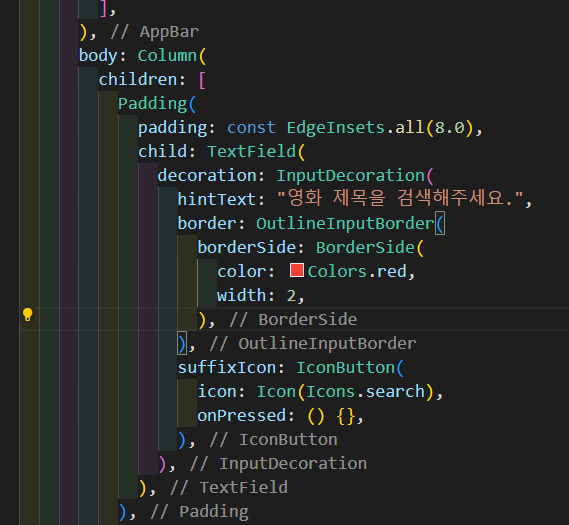Viewport: 569px width, 525px height.
Task: Click the '// Padding' closing comment
Action: click(x=199, y=512)
